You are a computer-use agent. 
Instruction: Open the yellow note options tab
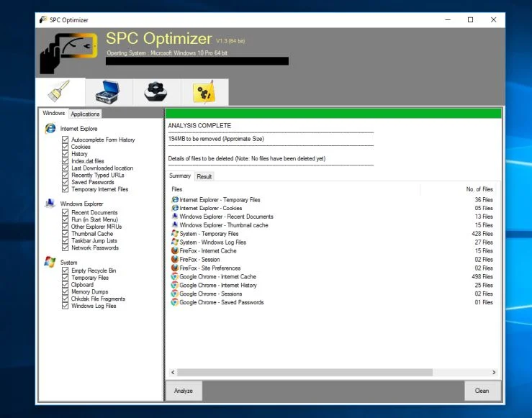click(x=204, y=92)
